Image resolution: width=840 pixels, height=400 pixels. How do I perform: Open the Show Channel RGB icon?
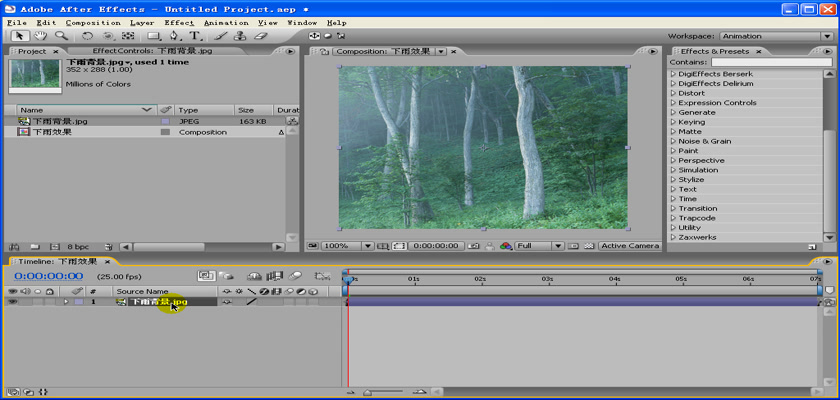(x=506, y=246)
